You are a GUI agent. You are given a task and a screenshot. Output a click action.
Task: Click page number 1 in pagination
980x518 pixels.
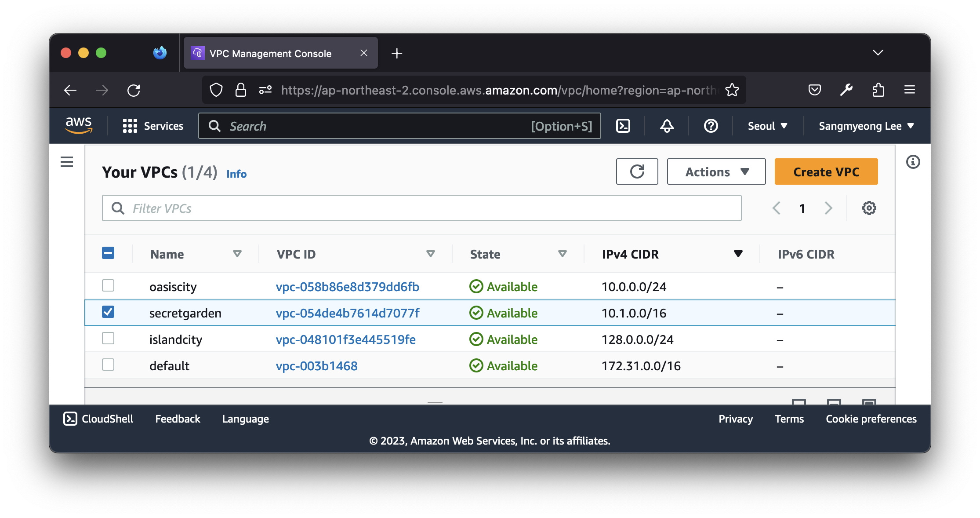[x=802, y=208]
